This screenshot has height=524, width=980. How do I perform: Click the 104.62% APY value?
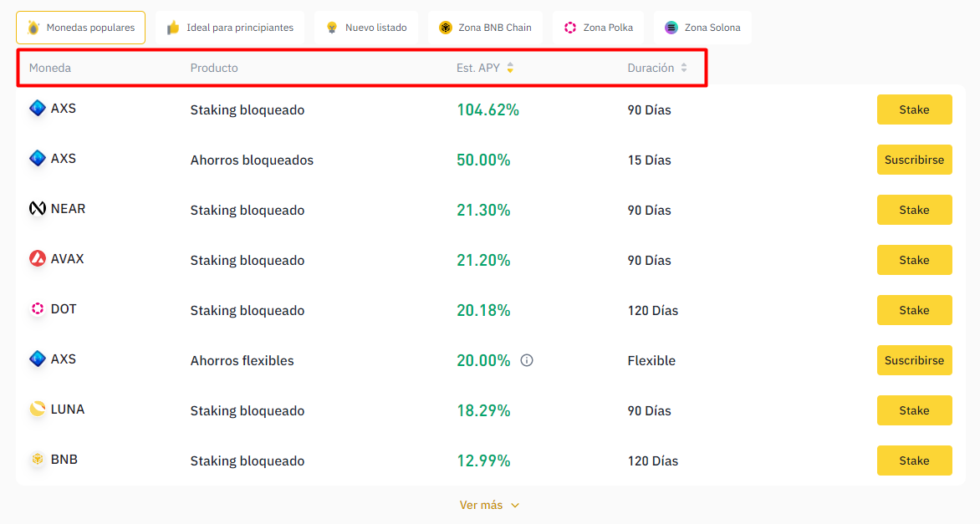(x=487, y=110)
